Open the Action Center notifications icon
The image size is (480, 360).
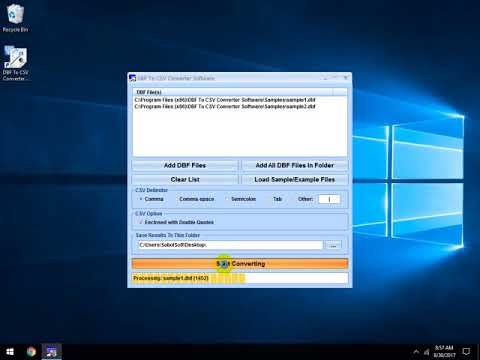click(x=466, y=352)
